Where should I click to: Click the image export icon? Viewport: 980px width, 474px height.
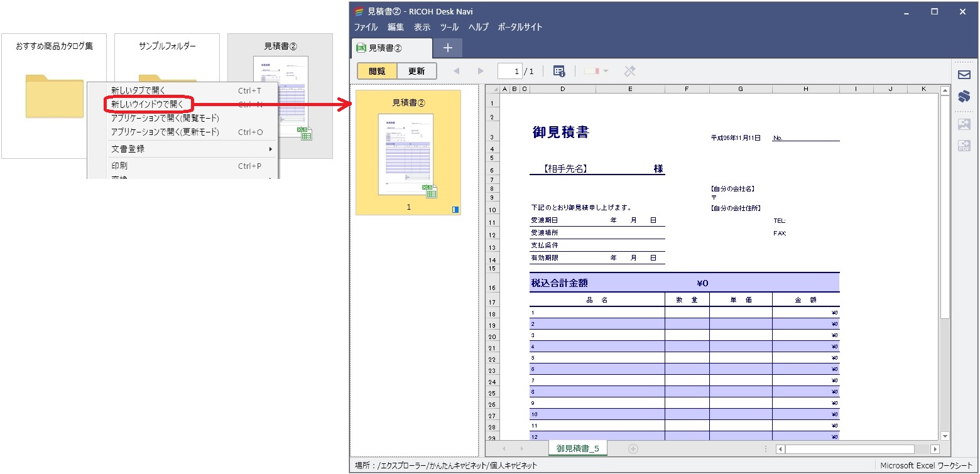(x=965, y=124)
